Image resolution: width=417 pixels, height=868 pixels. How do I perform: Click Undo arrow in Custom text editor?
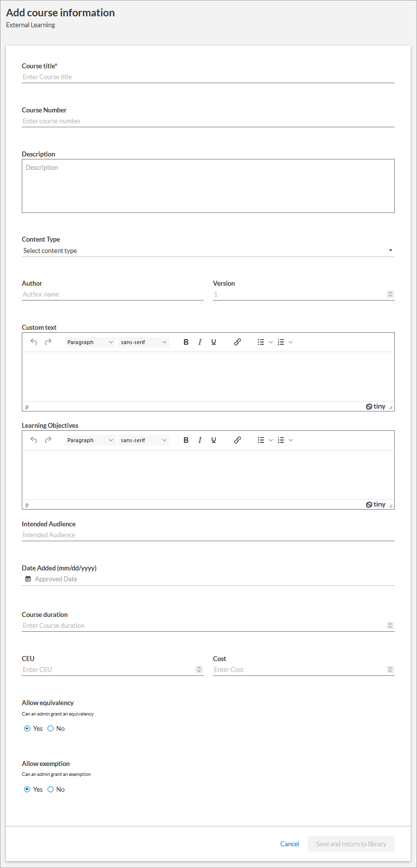[34, 342]
